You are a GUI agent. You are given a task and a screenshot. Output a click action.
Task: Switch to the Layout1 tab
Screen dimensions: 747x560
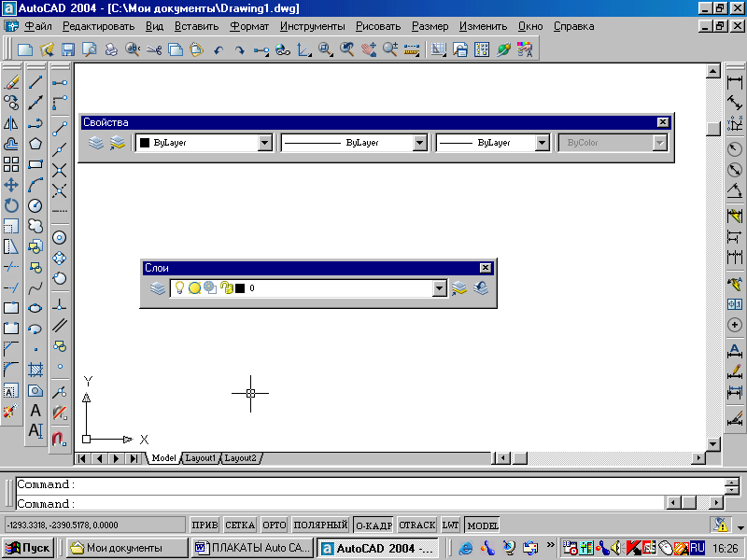point(200,458)
